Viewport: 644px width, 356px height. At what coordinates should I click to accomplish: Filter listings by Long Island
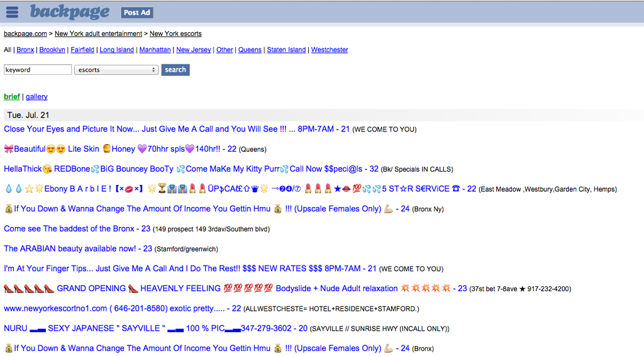(x=116, y=50)
